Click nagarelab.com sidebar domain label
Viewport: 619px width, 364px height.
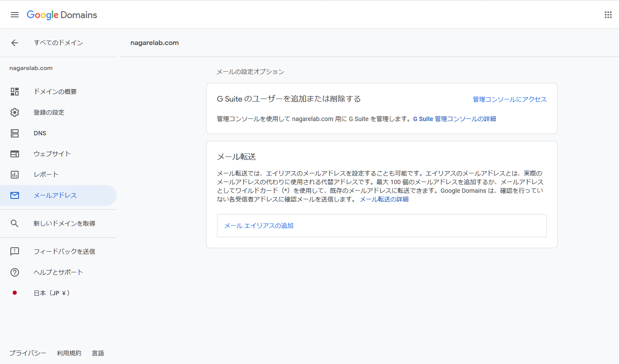[x=31, y=68]
